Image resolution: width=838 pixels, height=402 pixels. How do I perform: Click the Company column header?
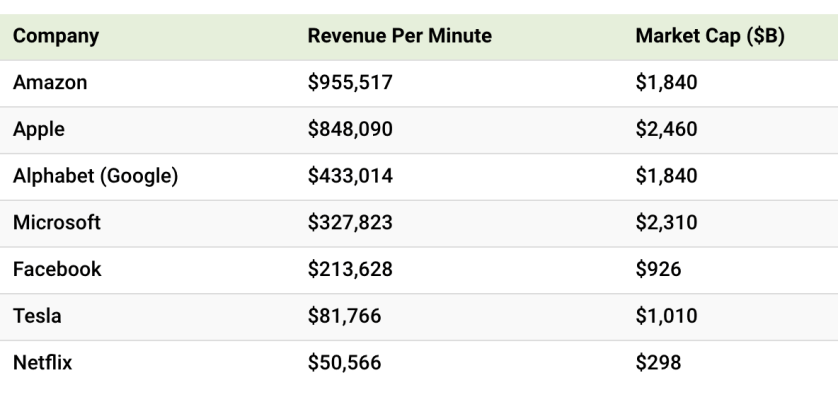56,38
